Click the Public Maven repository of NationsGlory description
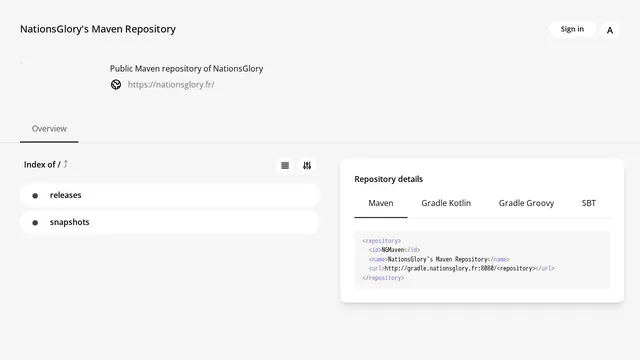Image resolution: width=640 pixels, height=360 pixels. [x=186, y=69]
